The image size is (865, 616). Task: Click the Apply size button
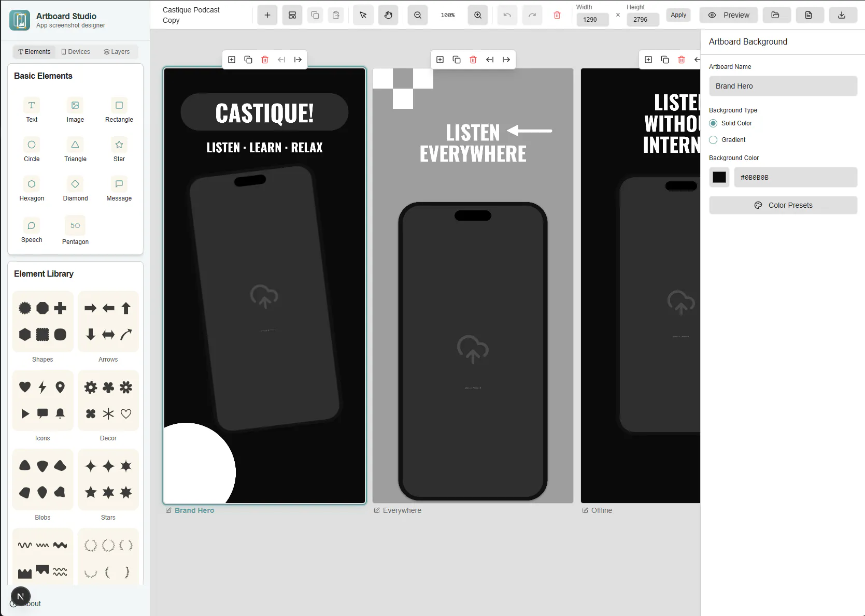(678, 15)
